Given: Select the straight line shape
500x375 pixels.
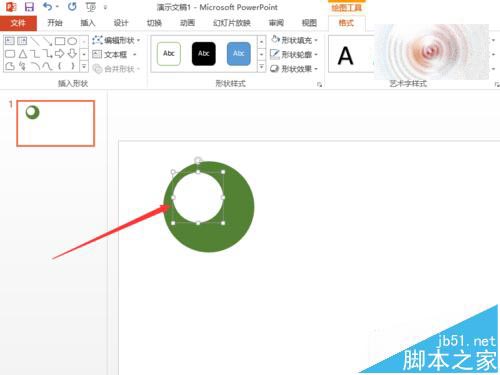Looking at the screenshot, I should point(35,41).
